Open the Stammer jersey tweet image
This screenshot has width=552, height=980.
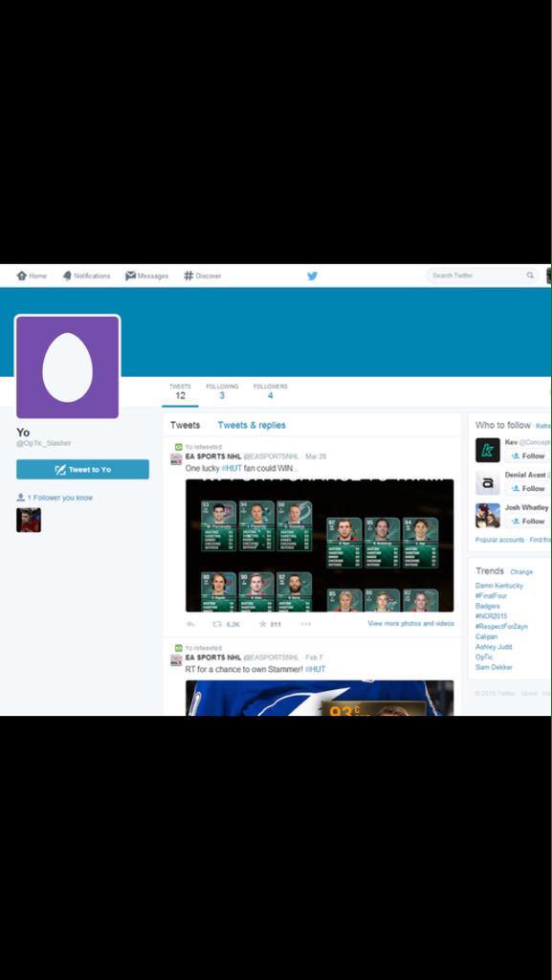[x=320, y=698]
